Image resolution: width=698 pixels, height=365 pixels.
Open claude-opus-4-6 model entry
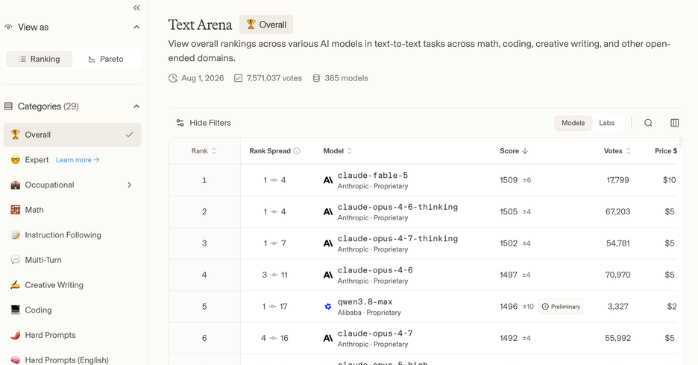(x=375, y=270)
